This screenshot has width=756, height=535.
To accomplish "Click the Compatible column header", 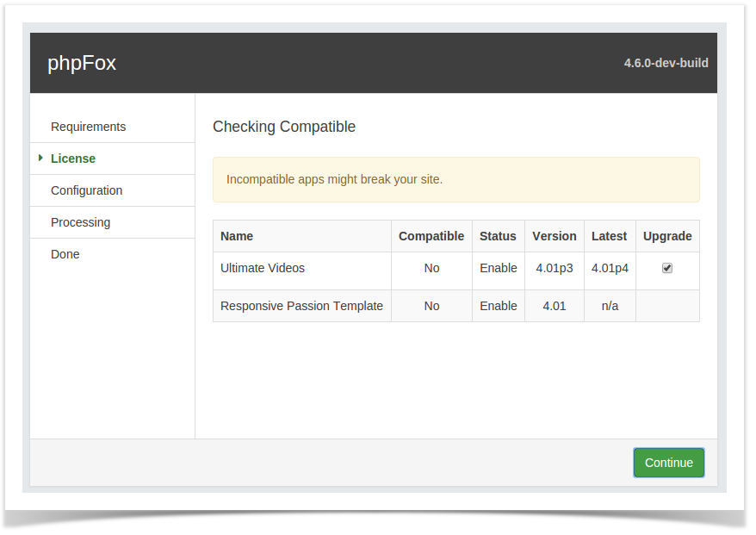I will coord(431,236).
